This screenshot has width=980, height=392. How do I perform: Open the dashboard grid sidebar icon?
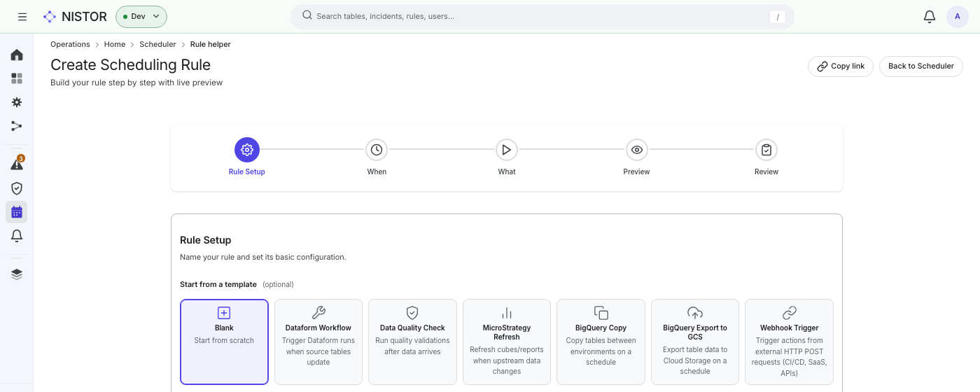pyautogui.click(x=17, y=78)
